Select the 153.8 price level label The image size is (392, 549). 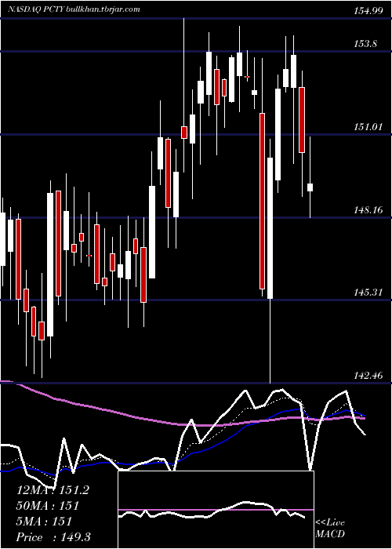coord(365,44)
